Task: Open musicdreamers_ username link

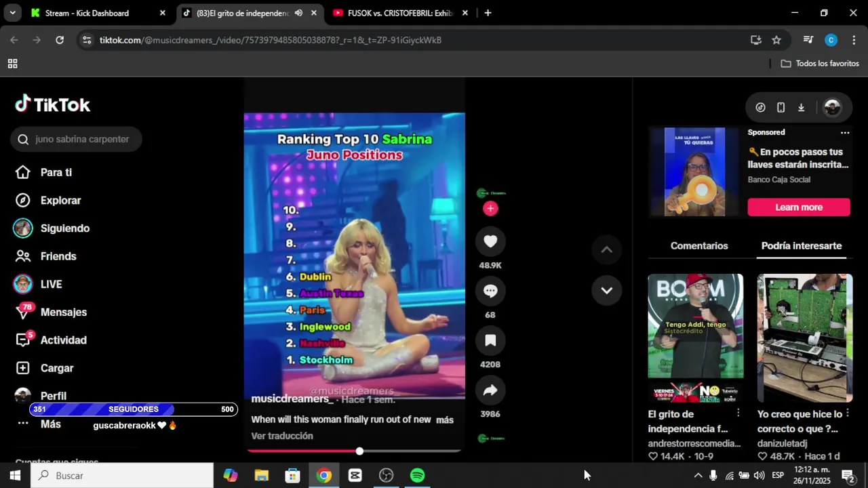Action: pyautogui.click(x=292, y=399)
